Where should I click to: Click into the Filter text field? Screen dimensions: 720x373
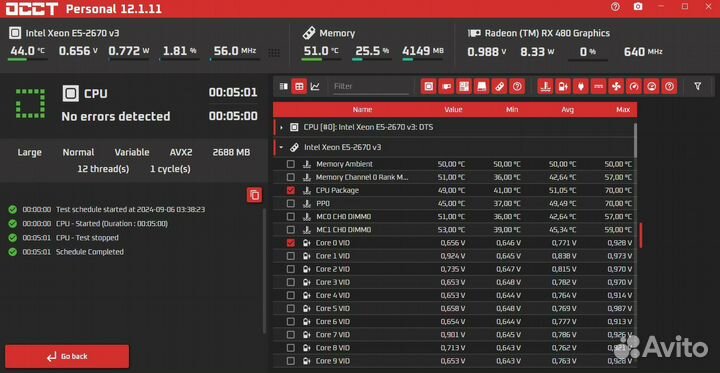[x=371, y=86]
